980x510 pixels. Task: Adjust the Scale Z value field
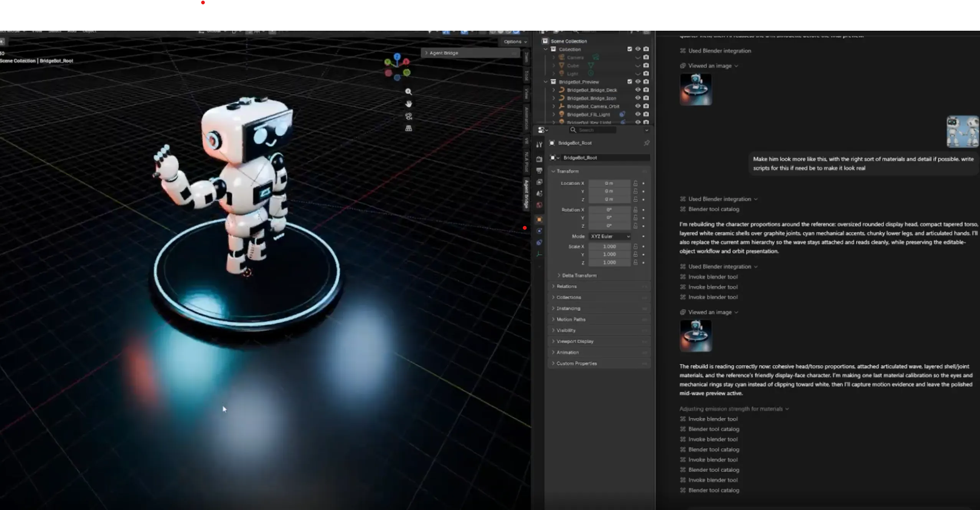[609, 262]
